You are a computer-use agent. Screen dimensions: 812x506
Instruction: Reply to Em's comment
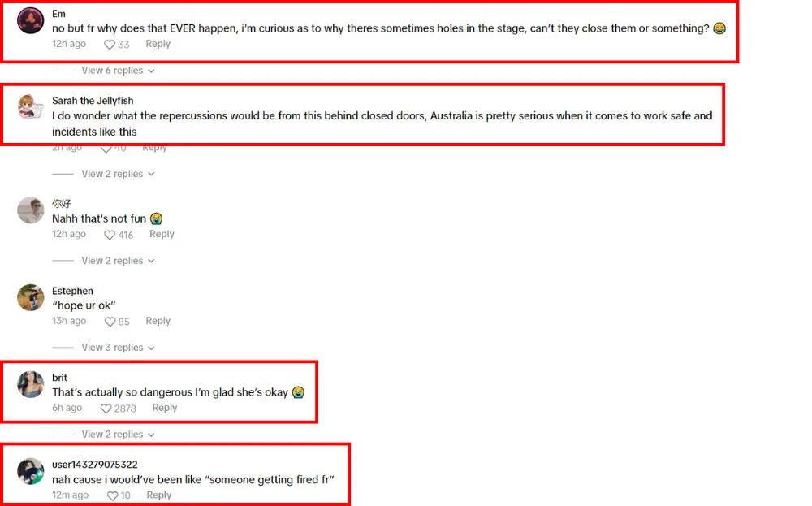coord(158,44)
